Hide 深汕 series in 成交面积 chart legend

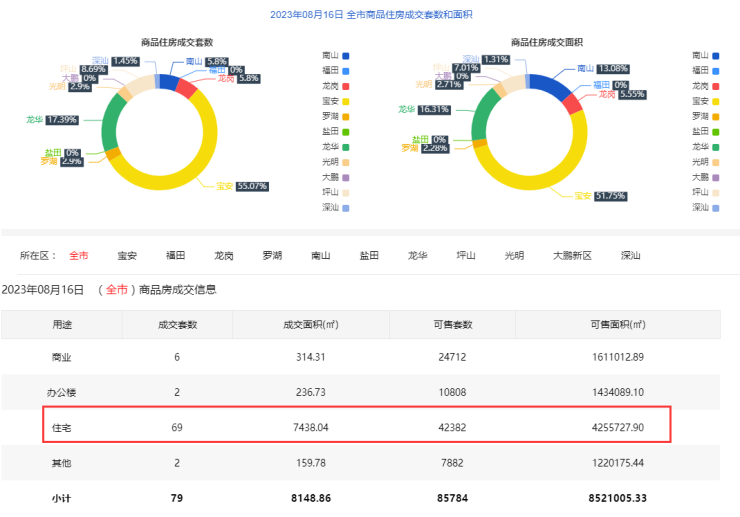[702, 207]
